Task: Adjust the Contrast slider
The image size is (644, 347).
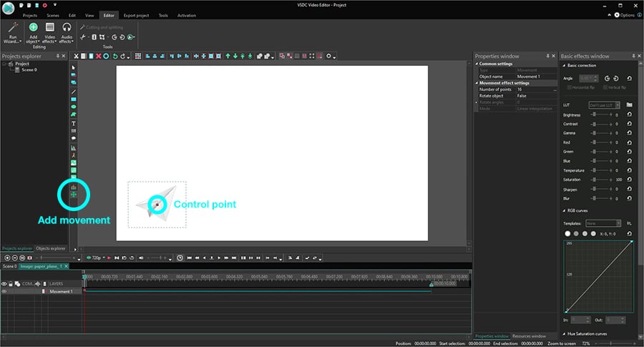Action: (601, 124)
